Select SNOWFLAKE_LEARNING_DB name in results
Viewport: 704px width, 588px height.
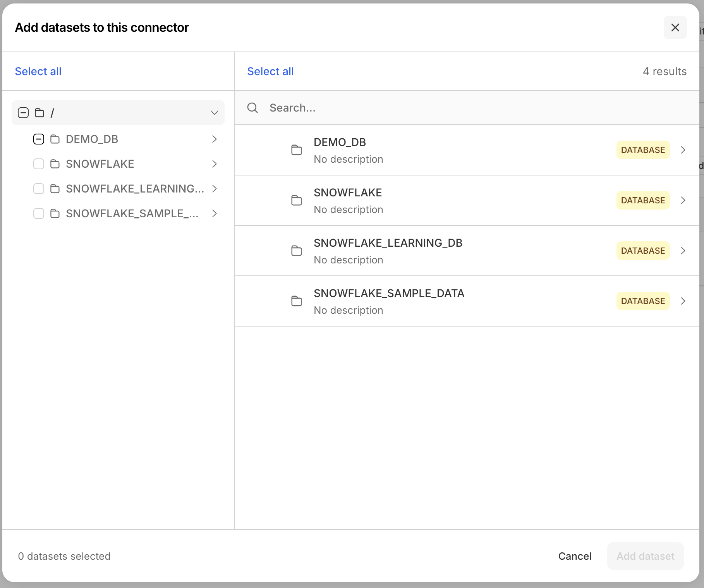(x=388, y=243)
